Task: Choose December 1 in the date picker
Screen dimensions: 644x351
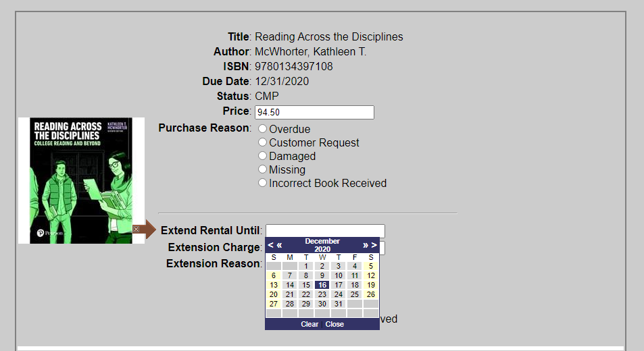Action: coord(306,266)
